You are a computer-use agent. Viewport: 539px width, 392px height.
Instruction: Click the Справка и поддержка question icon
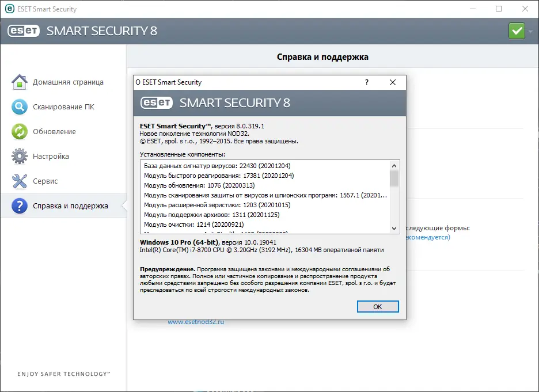(20, 205)
